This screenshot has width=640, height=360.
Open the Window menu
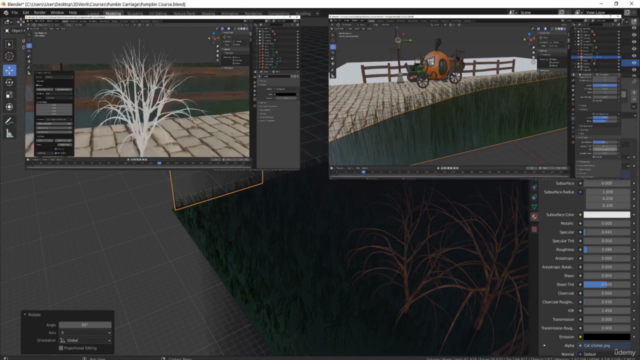tap(57, 13)
